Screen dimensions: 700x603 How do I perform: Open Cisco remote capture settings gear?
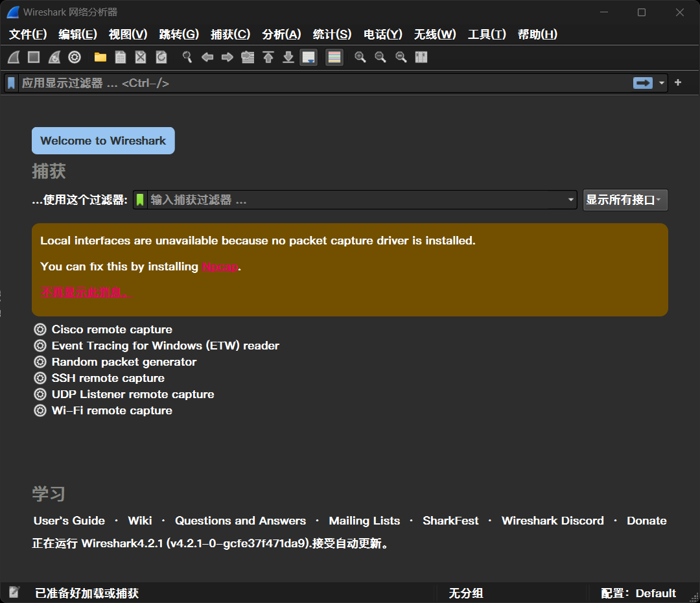click(x=40, y=329)
